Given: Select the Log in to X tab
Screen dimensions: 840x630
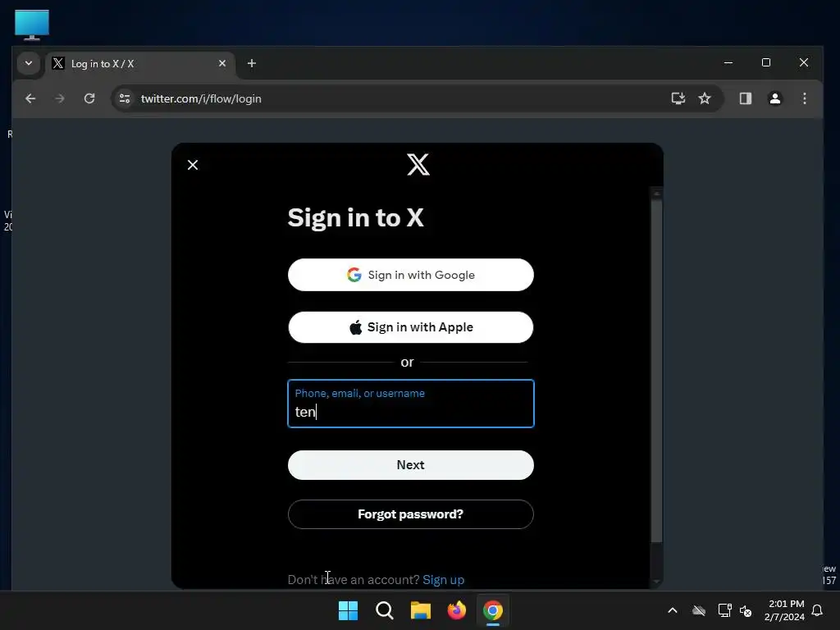Looking at the screenshot, I should (139, 64).
